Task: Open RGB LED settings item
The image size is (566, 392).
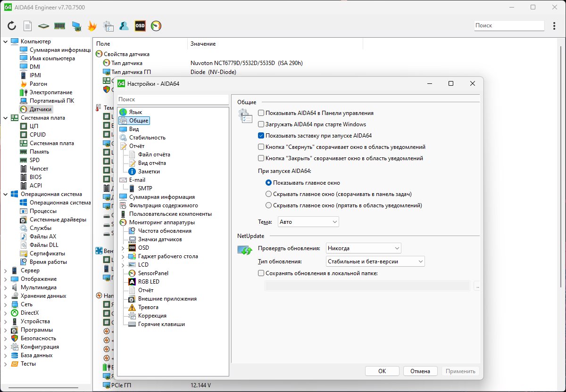Action: 144,282
